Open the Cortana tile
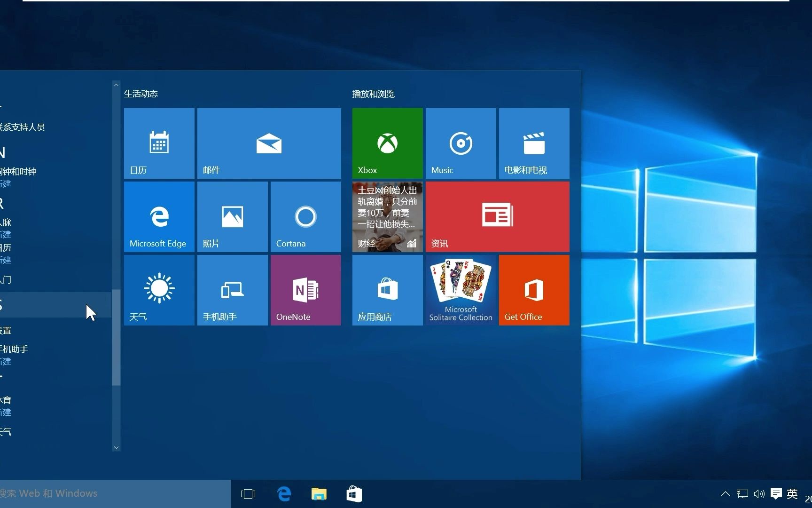This screenshot has height=508, width=812. click(305, 216)
